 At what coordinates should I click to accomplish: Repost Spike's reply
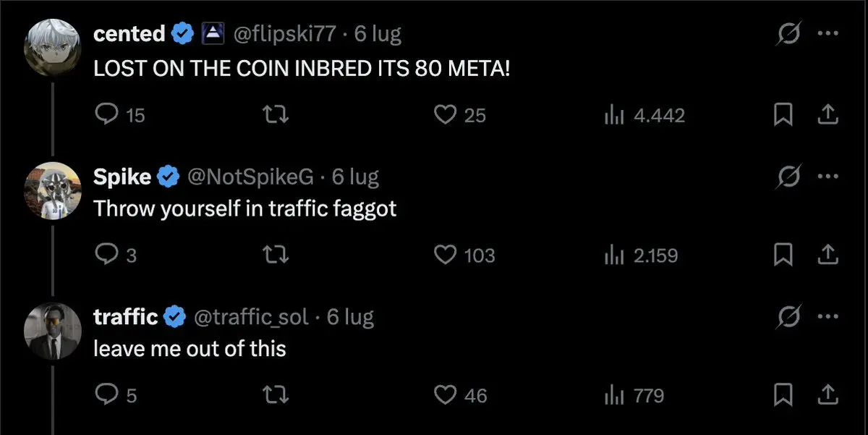click(x=278, y=255)
